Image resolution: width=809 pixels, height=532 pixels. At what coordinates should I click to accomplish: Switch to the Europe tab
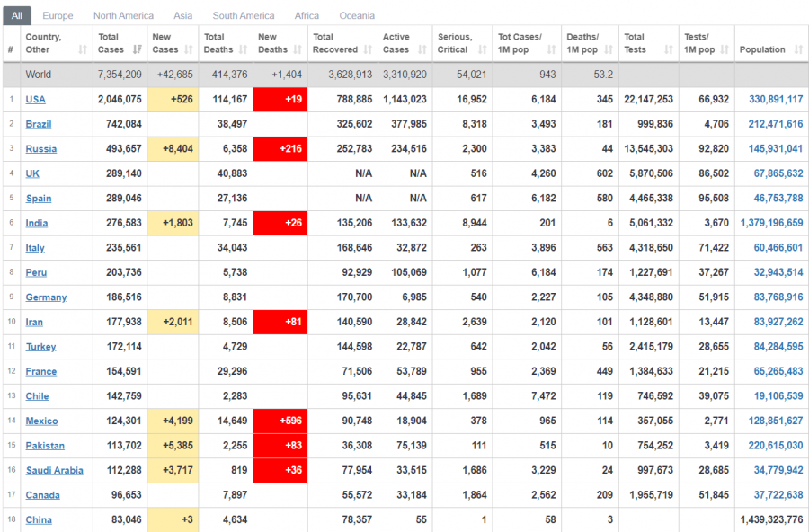pos(58,15)
